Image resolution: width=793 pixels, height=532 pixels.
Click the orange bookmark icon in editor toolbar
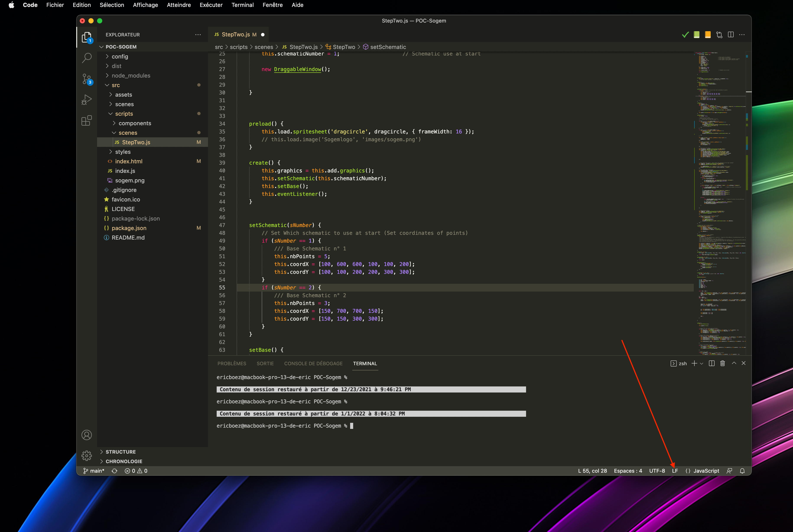tap(708, 35)
